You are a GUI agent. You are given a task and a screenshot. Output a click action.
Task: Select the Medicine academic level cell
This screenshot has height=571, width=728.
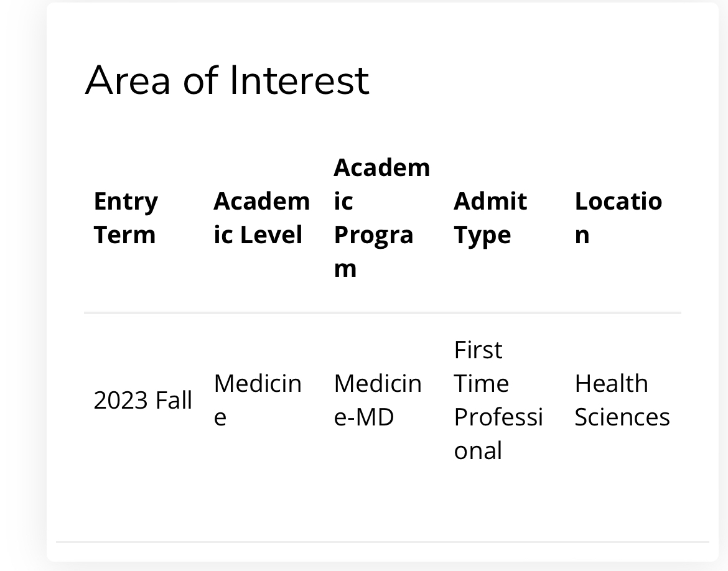[258, 400]
